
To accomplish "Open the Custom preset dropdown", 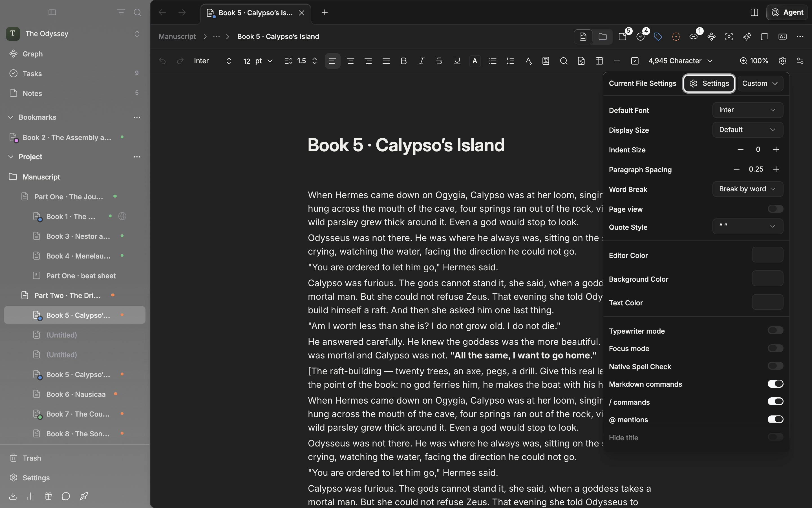I will pyautogui.click(x=760, y=83).
